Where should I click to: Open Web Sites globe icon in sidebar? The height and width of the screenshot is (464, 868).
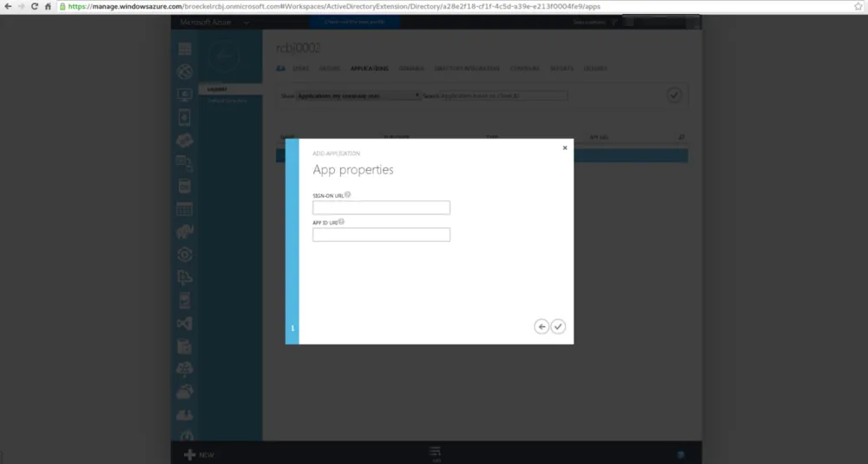(184, 71)
